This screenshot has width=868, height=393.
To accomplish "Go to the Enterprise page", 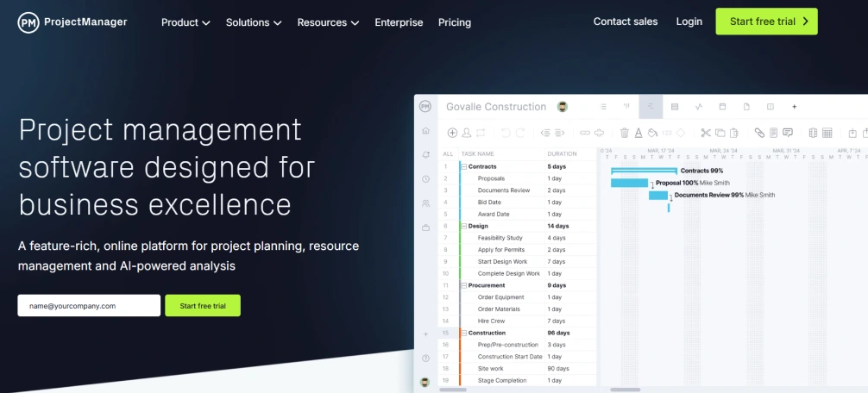I will click(399, 22).
